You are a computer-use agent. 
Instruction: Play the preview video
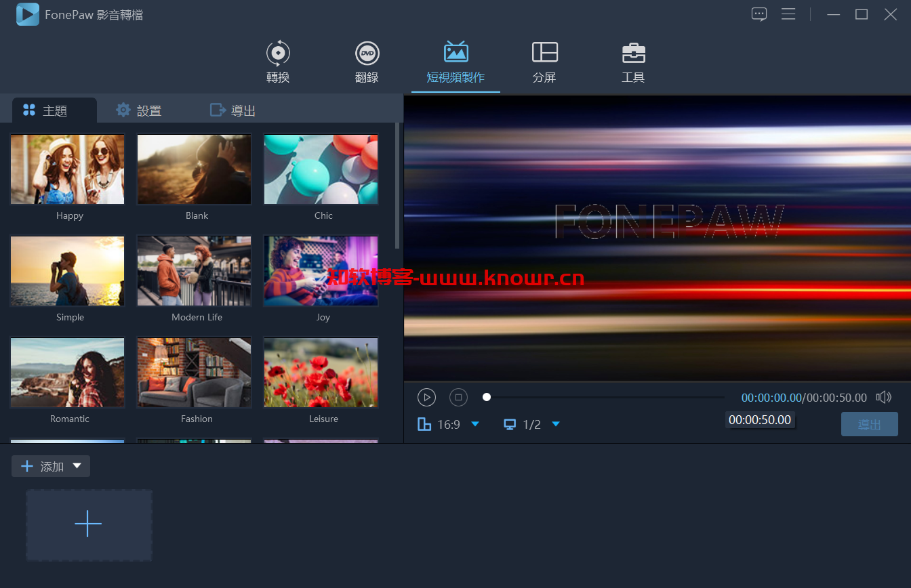pyautogui.click(x=426, y=398)
